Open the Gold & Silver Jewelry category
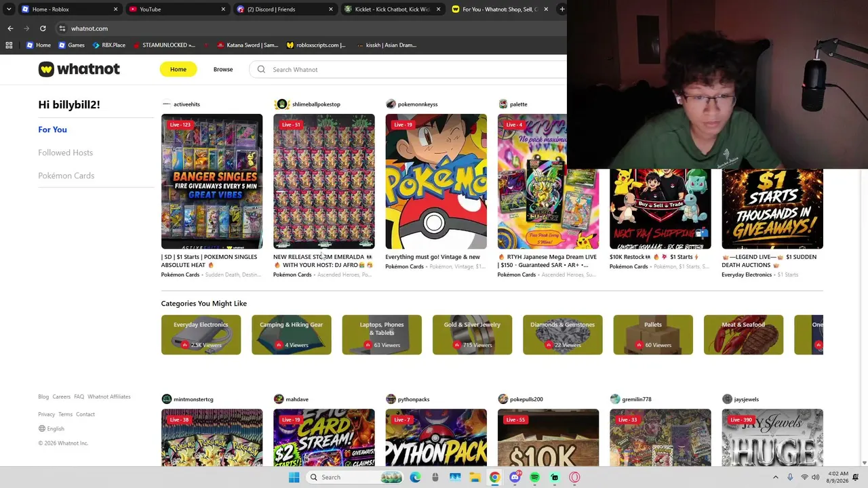The image size is (868, 488). (x=472, y=335)
